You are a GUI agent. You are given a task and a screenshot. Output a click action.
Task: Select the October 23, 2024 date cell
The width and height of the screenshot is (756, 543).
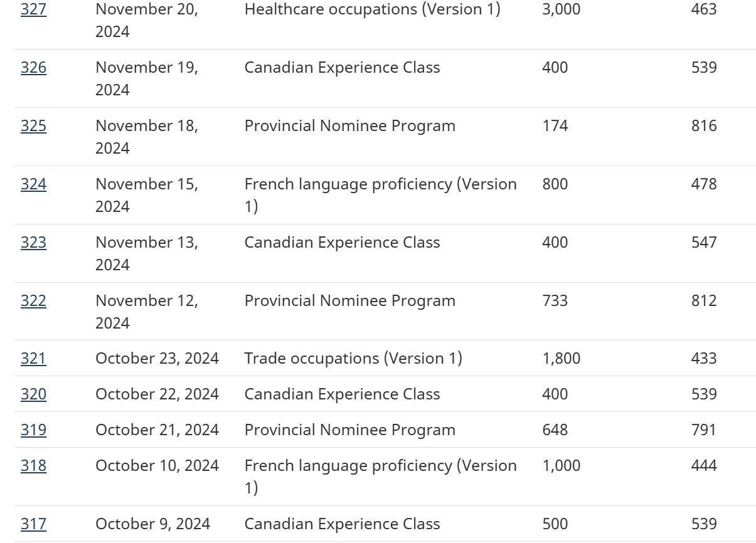[x=157, y=359]
